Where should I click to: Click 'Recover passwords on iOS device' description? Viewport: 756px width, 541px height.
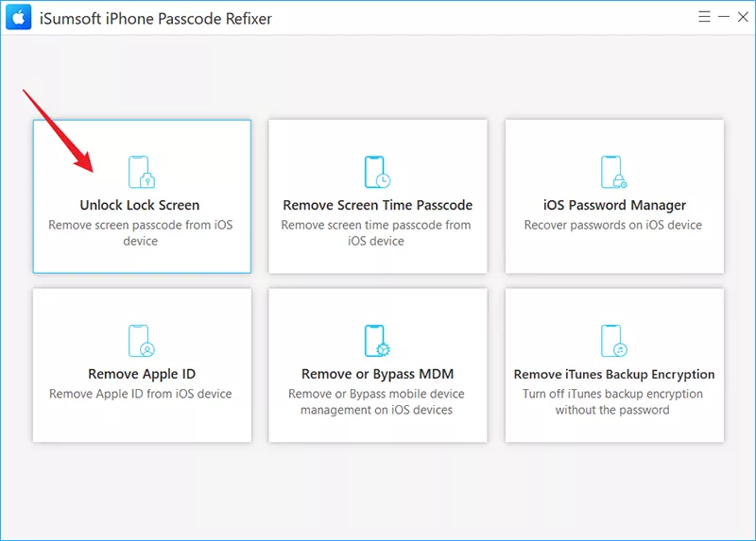[x=613, y=225]
